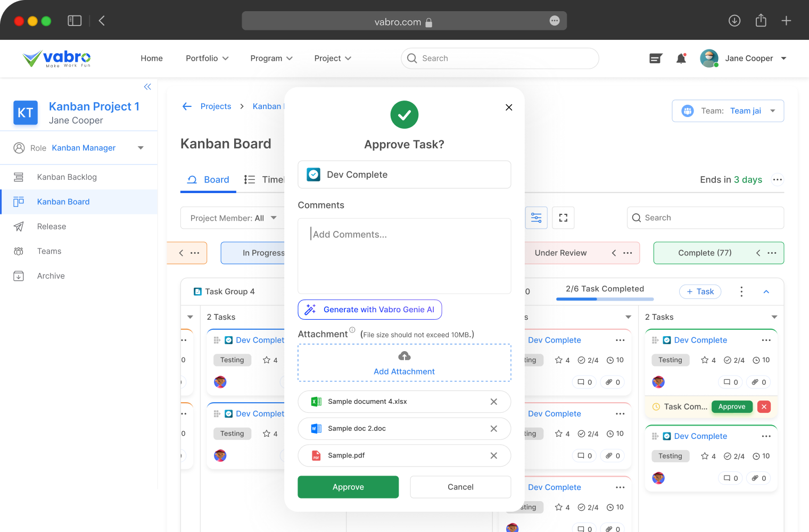Click the notification bell icon

[681, 59]
